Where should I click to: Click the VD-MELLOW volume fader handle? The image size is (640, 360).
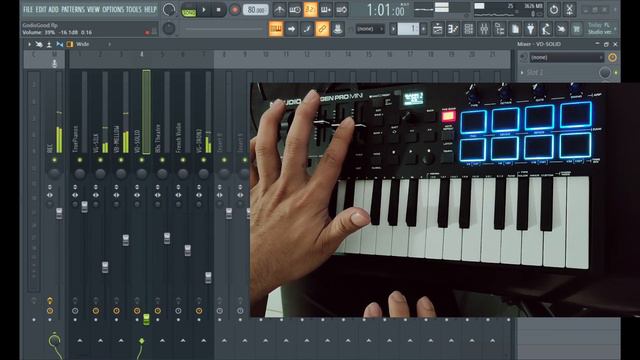[126, 240]
